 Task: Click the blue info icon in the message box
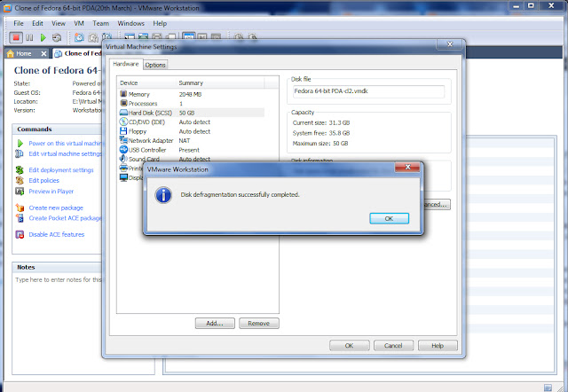coord(163,195)
